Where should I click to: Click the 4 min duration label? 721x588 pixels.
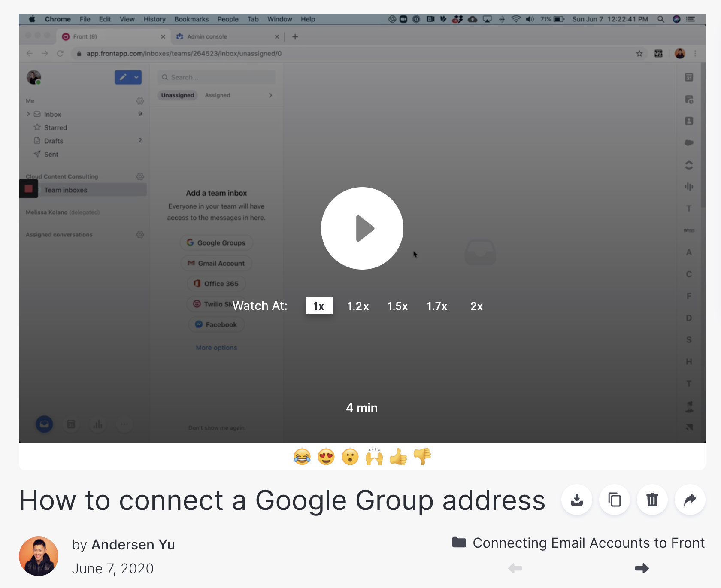[x=362, y=408]
